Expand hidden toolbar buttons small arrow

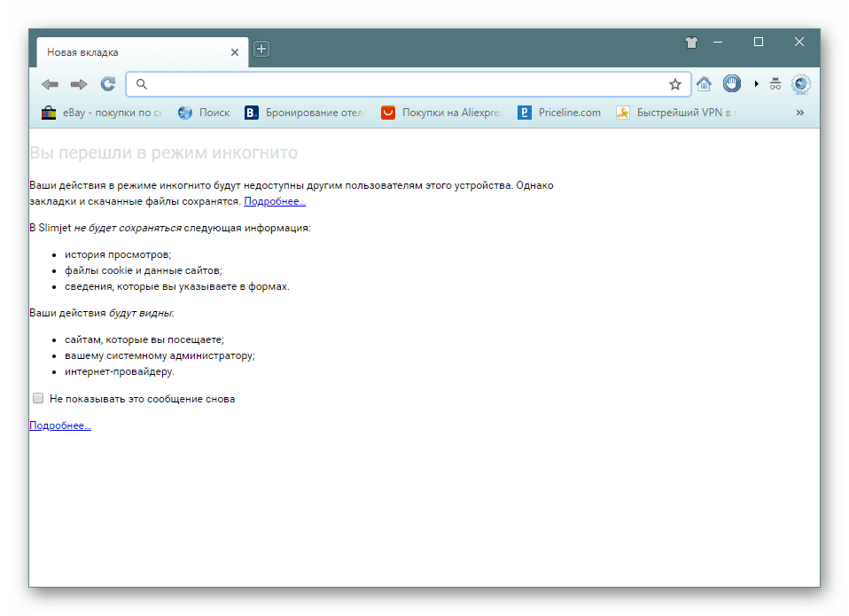[757, 84]
